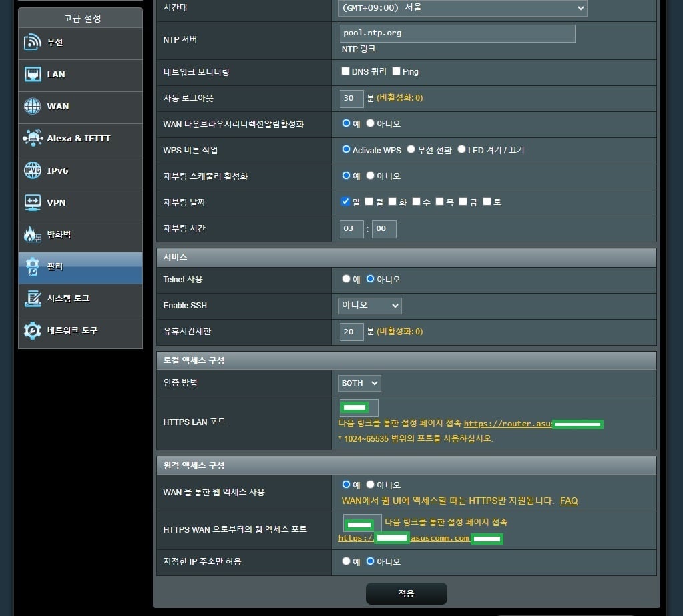Viewport: 683px width, 616px height.
Task: Click the wireless (무선) sidebar icon
Action: pyautogui.click(x=33, y=42)
